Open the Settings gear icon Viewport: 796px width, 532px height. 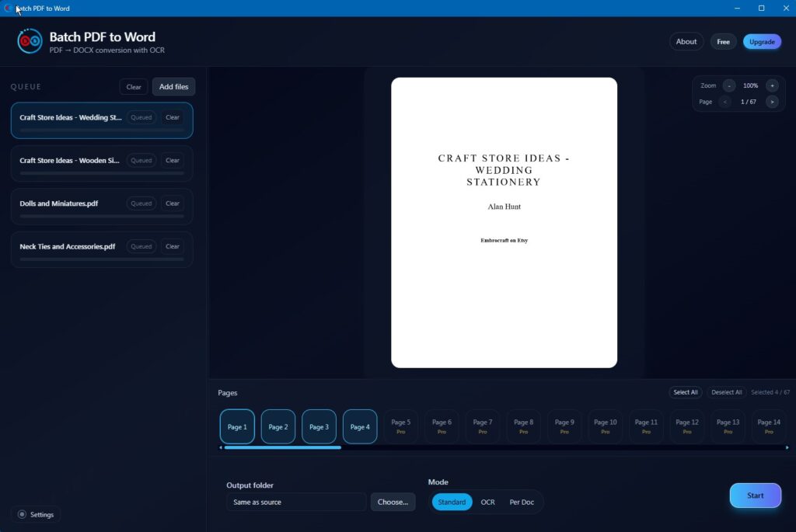click(22, 514)
